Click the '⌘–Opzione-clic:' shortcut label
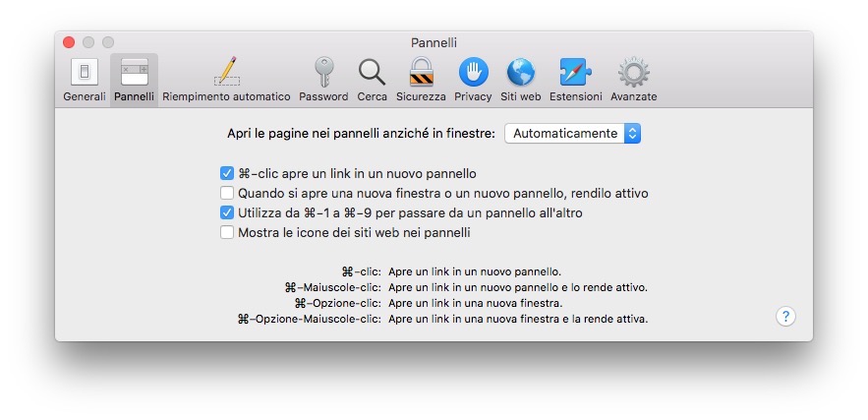 (x=338, y=303)
